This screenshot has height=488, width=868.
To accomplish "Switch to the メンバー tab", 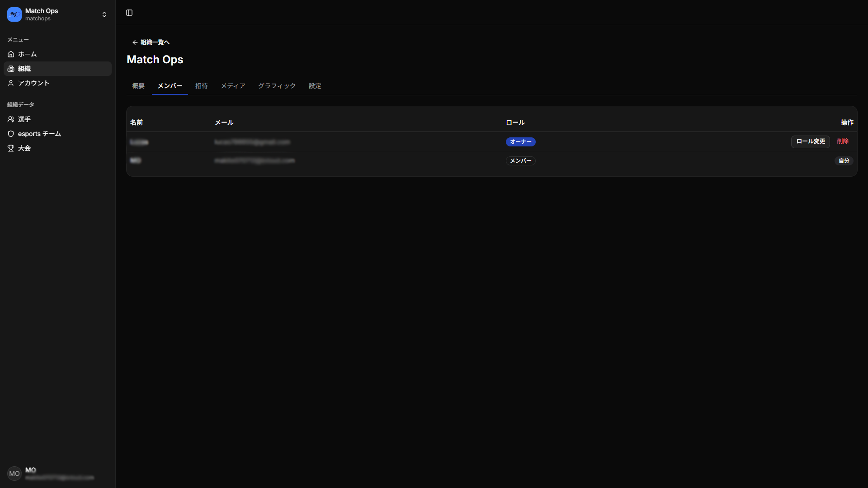I will (x=170, y=86).
